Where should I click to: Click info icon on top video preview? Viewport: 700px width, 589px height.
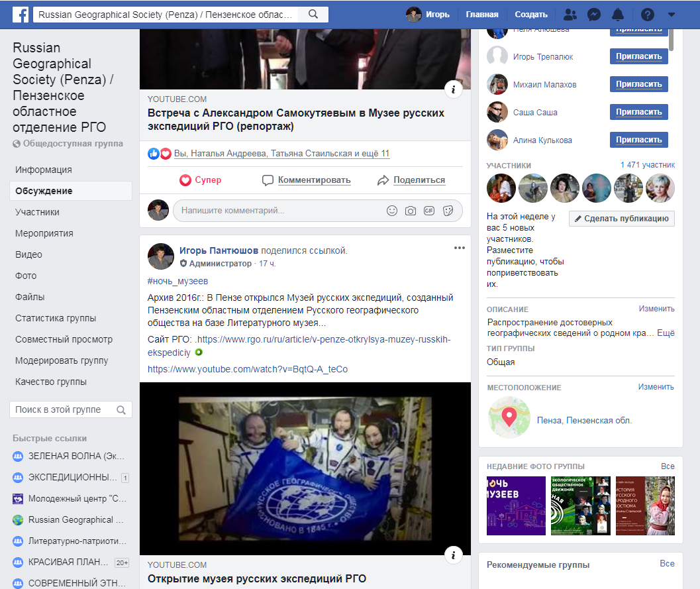click(453, 89)
